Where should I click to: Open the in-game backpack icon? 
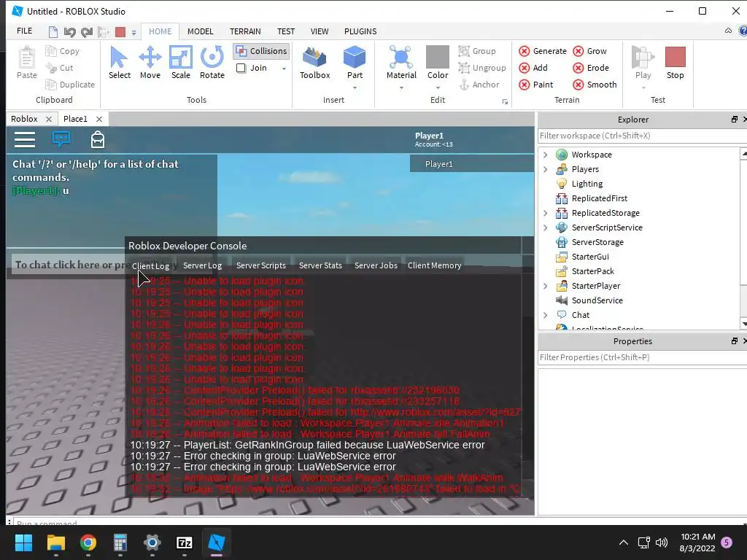pyautogui.click(x=98, y=139)
